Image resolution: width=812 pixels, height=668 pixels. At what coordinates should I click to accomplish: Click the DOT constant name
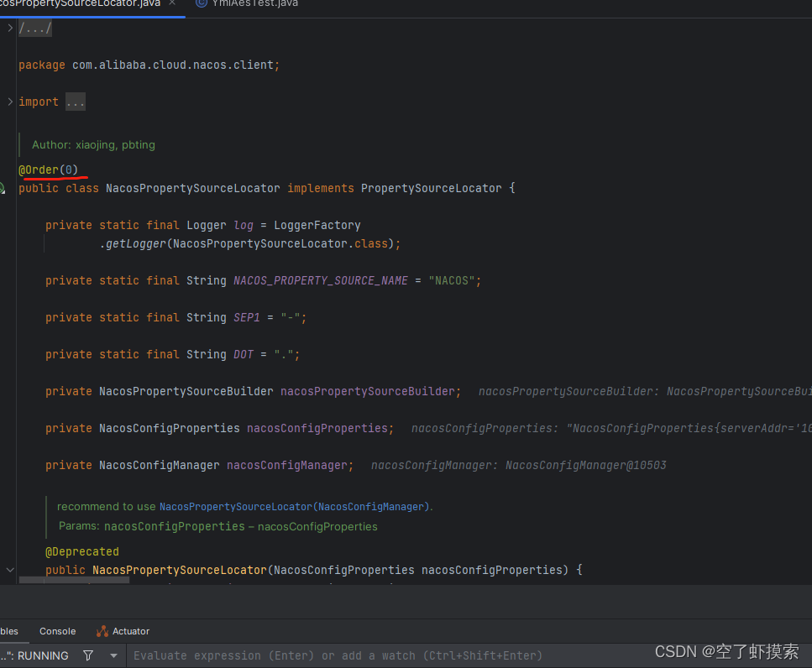(x=244, y=354)
